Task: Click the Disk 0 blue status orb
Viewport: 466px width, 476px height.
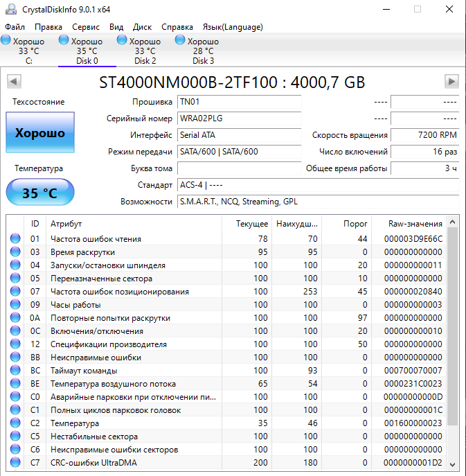Action: pyautogui.click(x=64, y=39)
